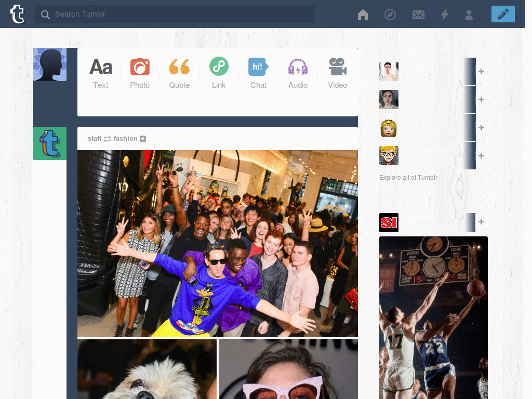Screen dimensions: 532x399
Task: Click inside the Search Tumblr field
Action: tap(175, 14)
